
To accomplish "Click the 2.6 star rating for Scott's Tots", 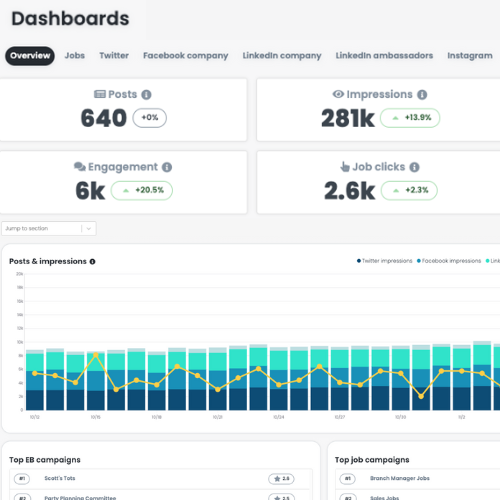I will click(281, 479).
